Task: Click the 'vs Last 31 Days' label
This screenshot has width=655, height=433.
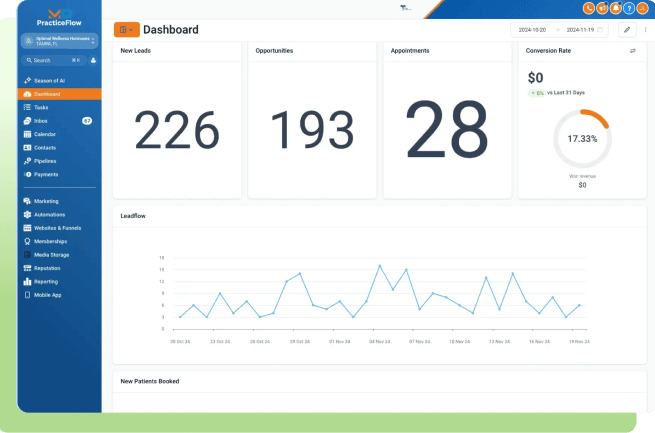Action: click(566, 93)
